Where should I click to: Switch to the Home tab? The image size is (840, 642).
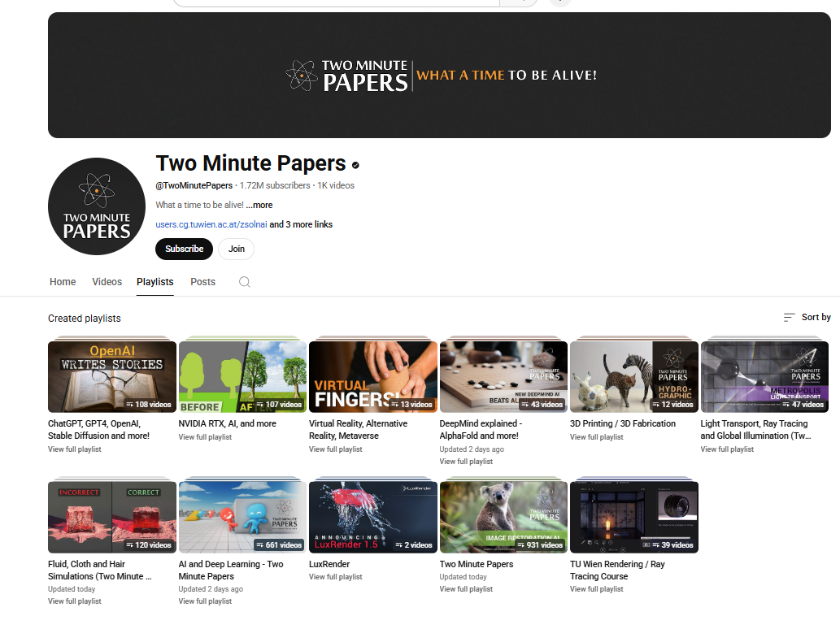(63, 281)
